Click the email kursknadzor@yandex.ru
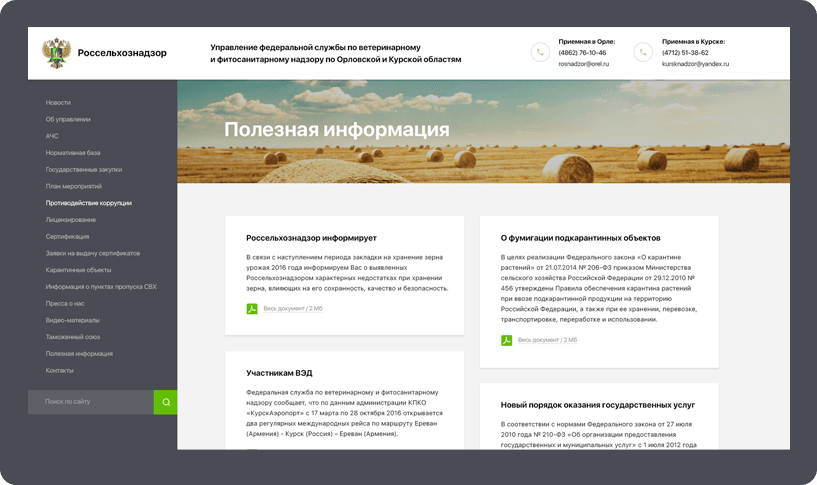Viewport: 817px width, 485px height. point(695,64)
